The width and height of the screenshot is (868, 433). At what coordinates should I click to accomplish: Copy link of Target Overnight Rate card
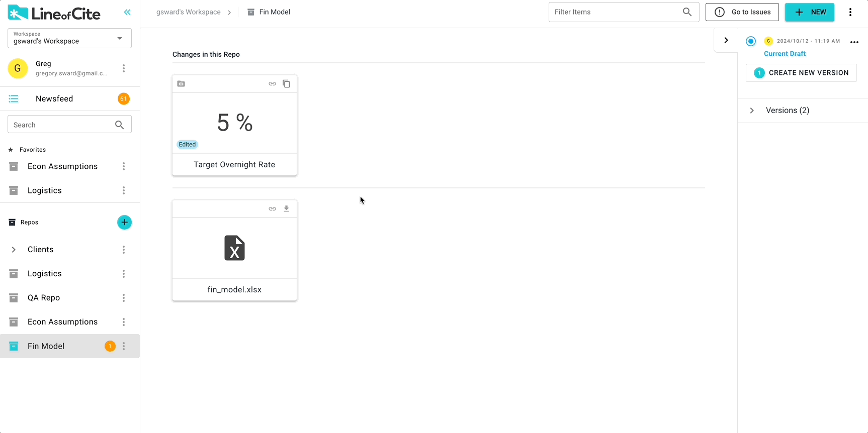[x=272, y=84]
